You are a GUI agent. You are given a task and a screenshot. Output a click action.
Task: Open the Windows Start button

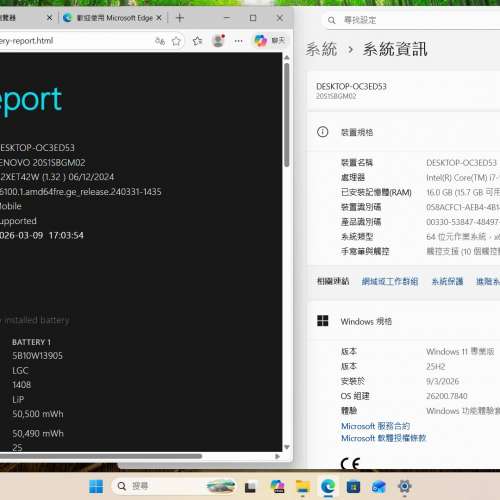click(96, 486)
